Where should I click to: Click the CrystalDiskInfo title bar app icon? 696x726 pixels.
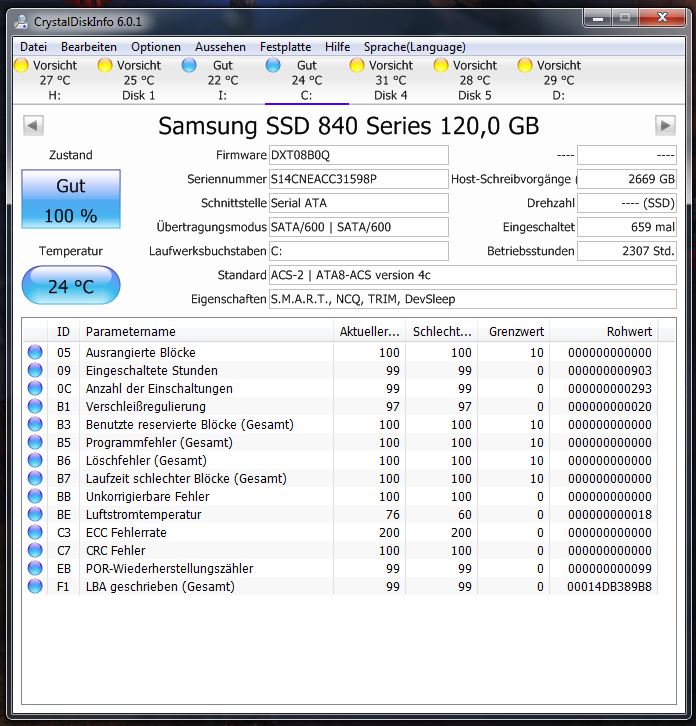[21, 22]
